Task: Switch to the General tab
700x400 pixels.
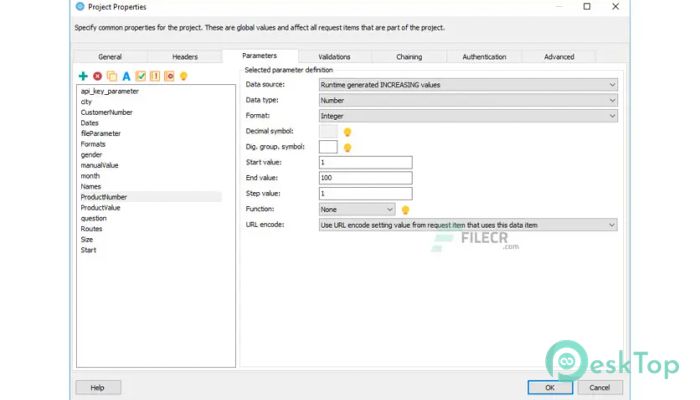Action: pos(110,57)
